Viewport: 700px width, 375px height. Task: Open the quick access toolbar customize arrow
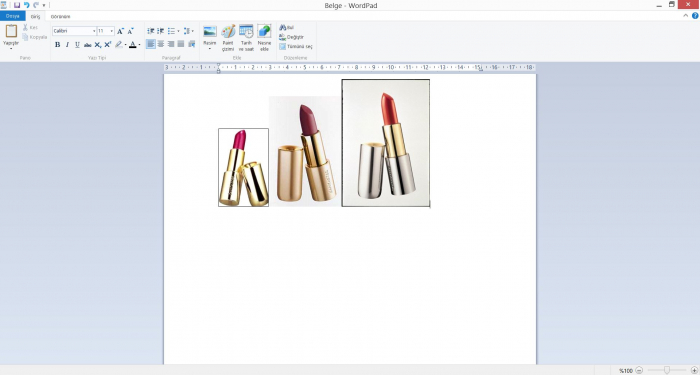[44, 5]
